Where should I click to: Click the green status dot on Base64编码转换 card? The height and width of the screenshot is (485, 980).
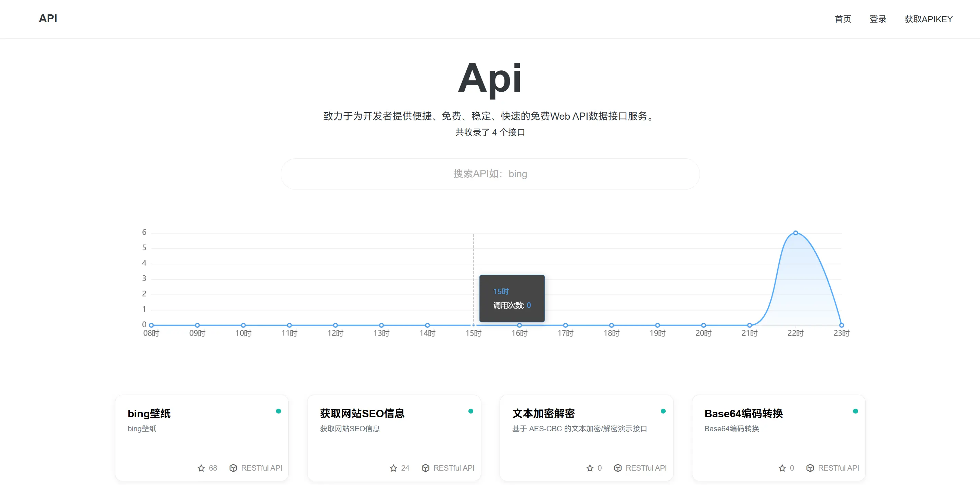856,411
